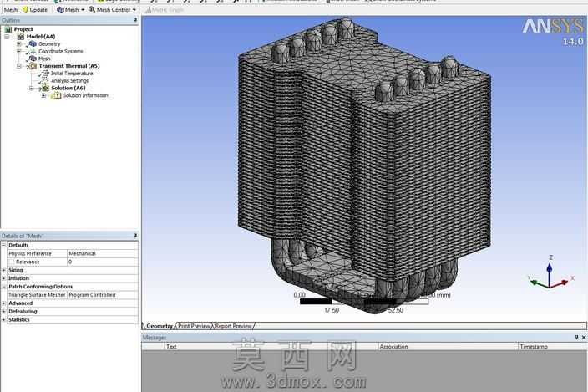The image size is (588, 392).
Task: Click the Mesh node icon in Outline
Action: 33,59
